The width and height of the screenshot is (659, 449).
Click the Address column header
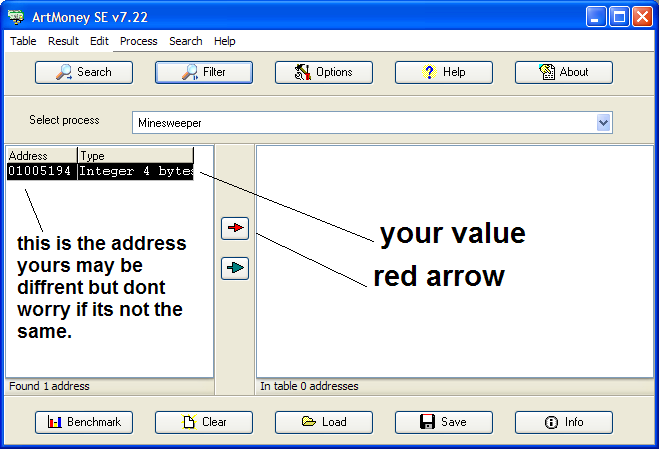pyautogui.click(x=42, y=156)
